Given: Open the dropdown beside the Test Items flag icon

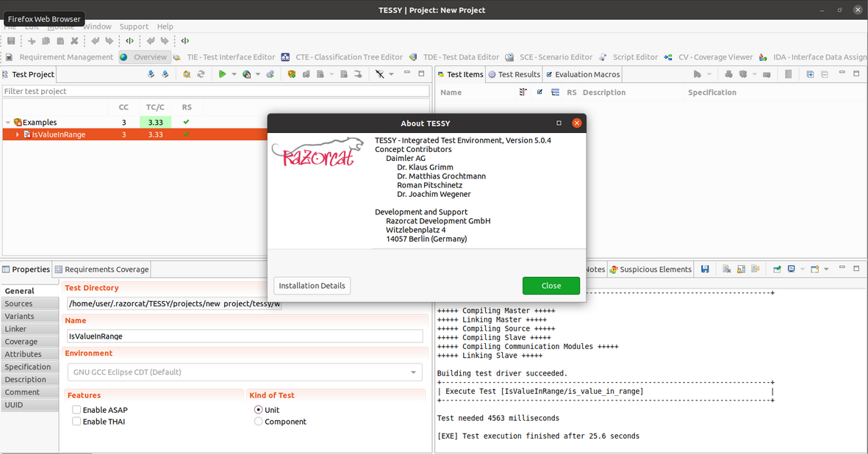Looking at the screenshot, I should (x=709, y=74).
